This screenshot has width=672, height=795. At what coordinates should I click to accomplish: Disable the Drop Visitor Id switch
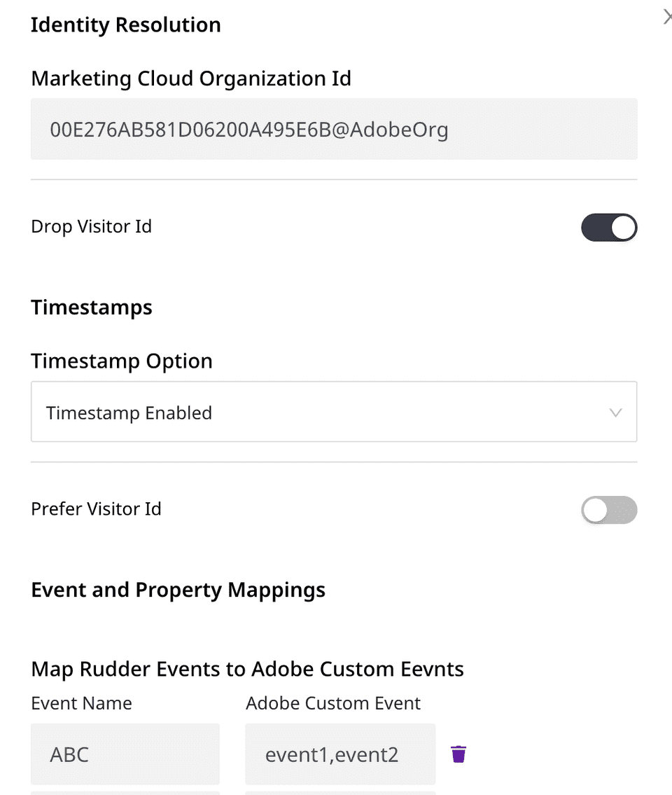point(609,228)
